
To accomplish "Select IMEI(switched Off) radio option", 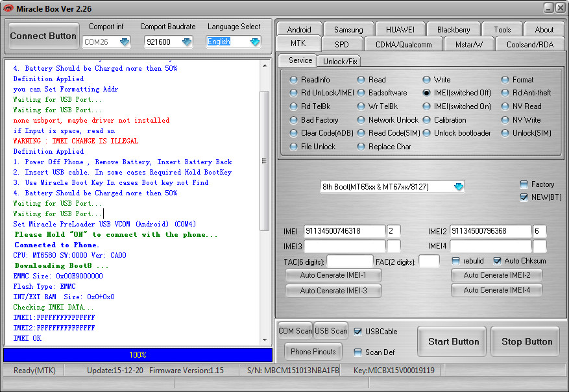I will (x=426, y=93).
